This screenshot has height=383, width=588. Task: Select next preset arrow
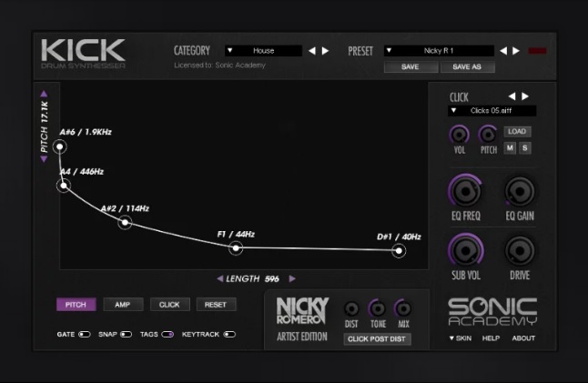[516, 51]
